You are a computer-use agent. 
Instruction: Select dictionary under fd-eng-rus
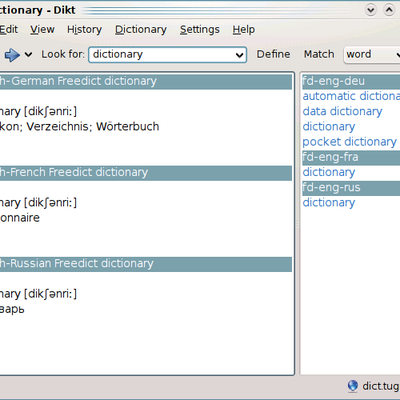pyautogui.click(x=329, y=203)
